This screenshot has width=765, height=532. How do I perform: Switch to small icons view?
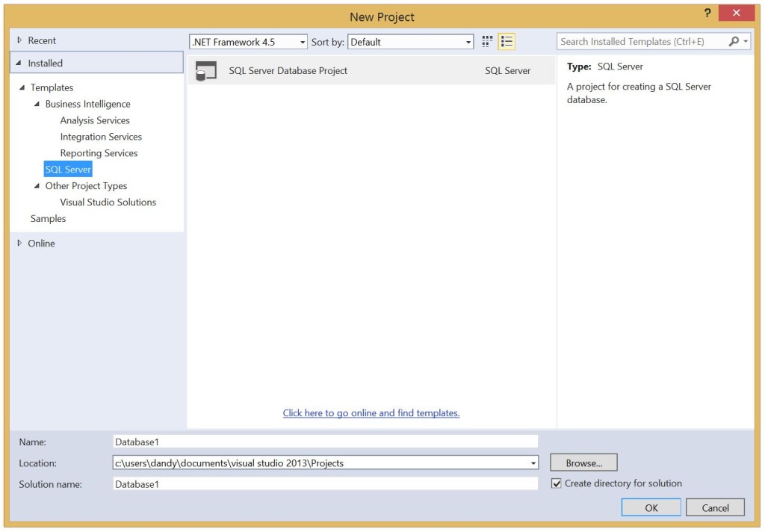487,42
